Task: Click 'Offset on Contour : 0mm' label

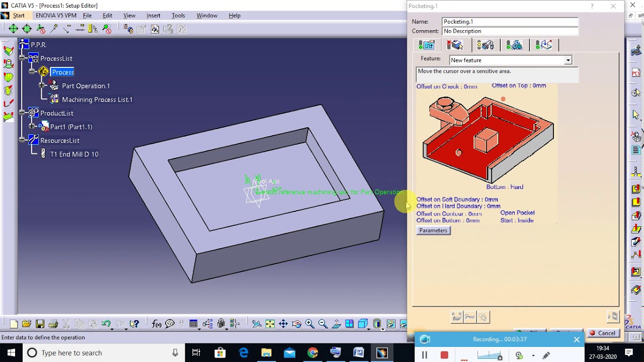Action: click(x=449, y=214)
